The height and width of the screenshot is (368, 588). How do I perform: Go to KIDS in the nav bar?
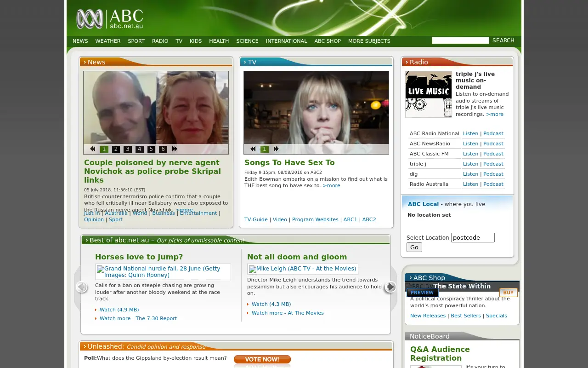coord(196,41)
